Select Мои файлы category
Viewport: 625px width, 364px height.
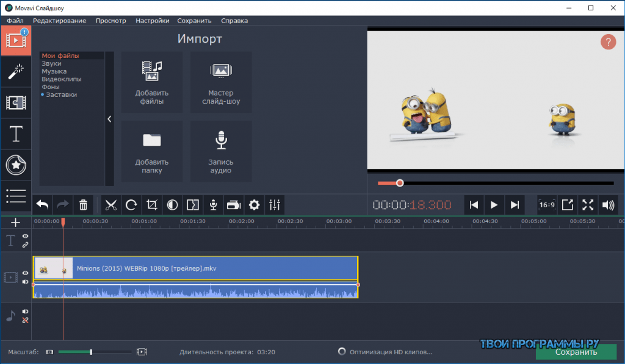(60, 55)
